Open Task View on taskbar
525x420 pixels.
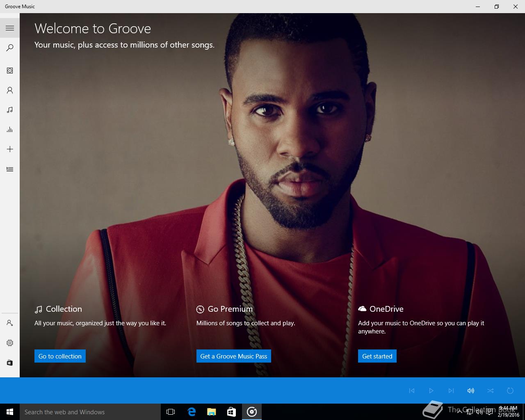[171, 412]
